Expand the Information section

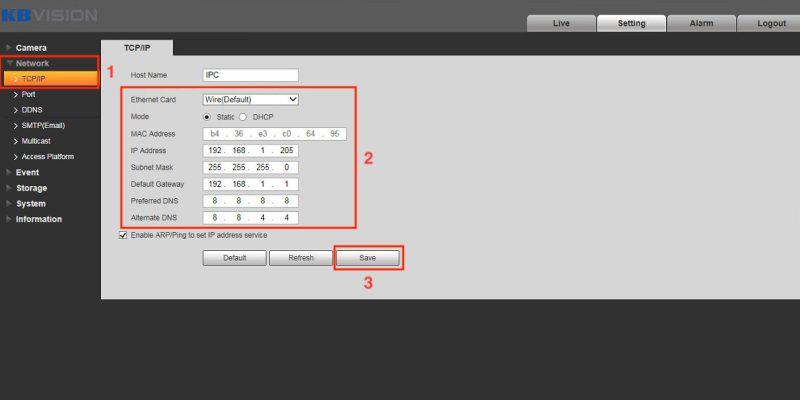pyautogui.click(x=38, y=219)
